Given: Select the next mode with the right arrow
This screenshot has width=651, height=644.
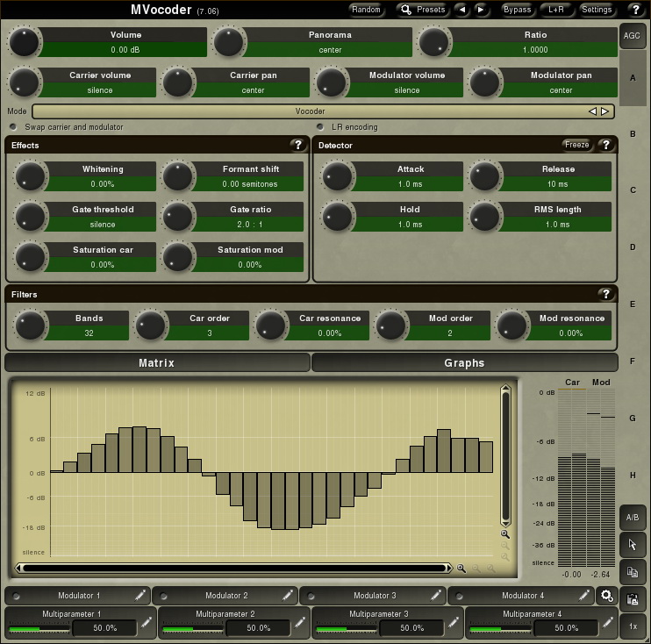Looking at the screenshot, I should click(604, 111).
